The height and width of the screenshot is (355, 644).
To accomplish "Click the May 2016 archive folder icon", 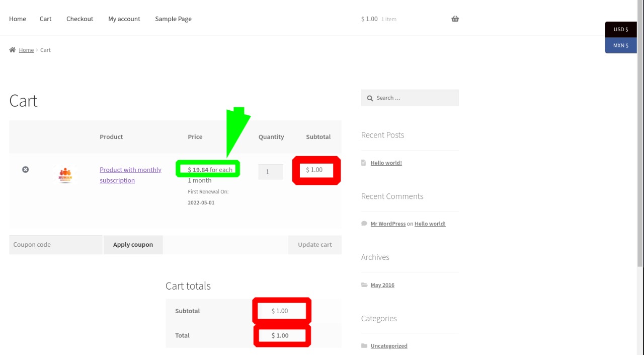I will click(x=364, y=285).
